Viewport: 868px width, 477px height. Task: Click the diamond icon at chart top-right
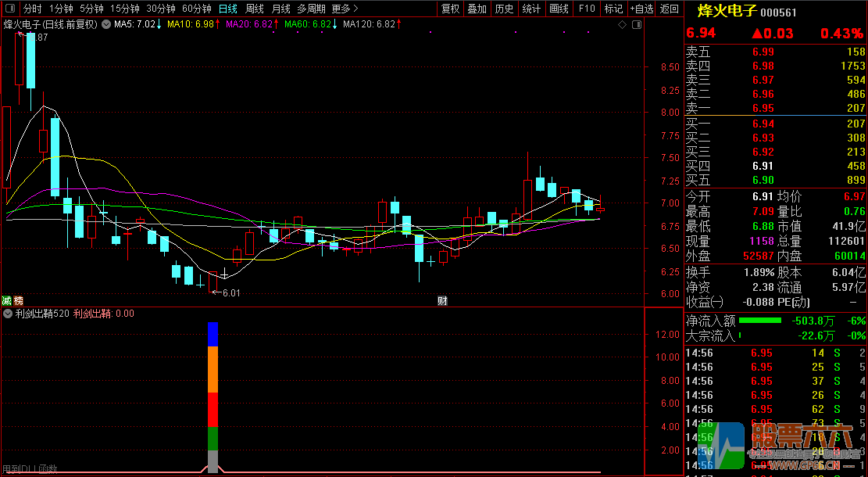click(x=623, y=25)
